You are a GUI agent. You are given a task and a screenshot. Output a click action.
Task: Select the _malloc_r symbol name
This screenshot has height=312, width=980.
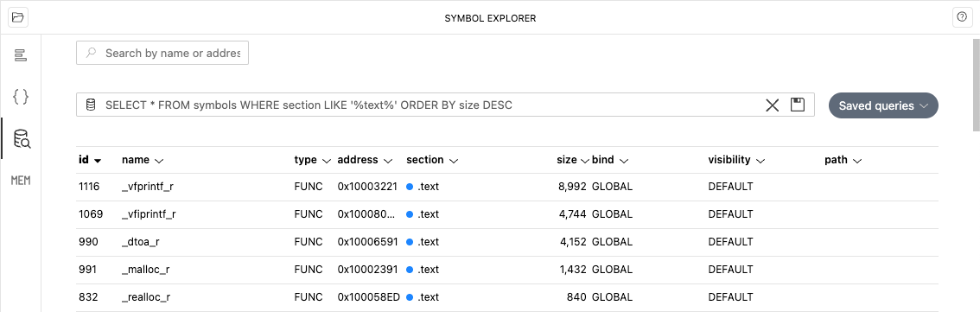tap(146, 270)
